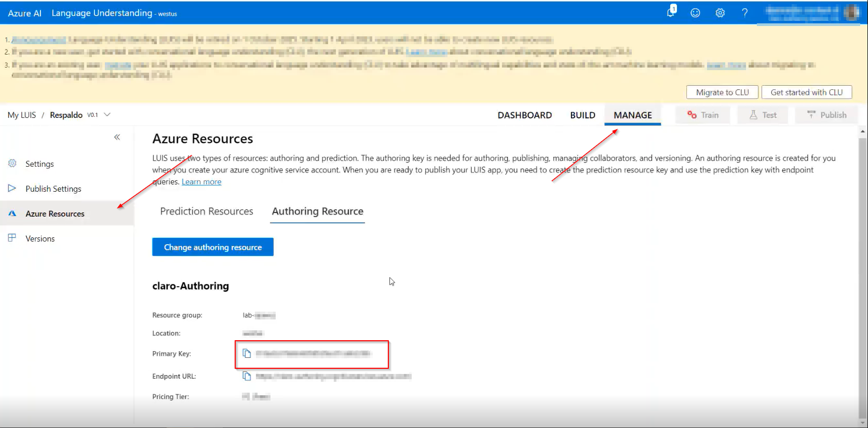Click the Respaldo app name breadcrumb
868x428 pixels.
(66, 115)
